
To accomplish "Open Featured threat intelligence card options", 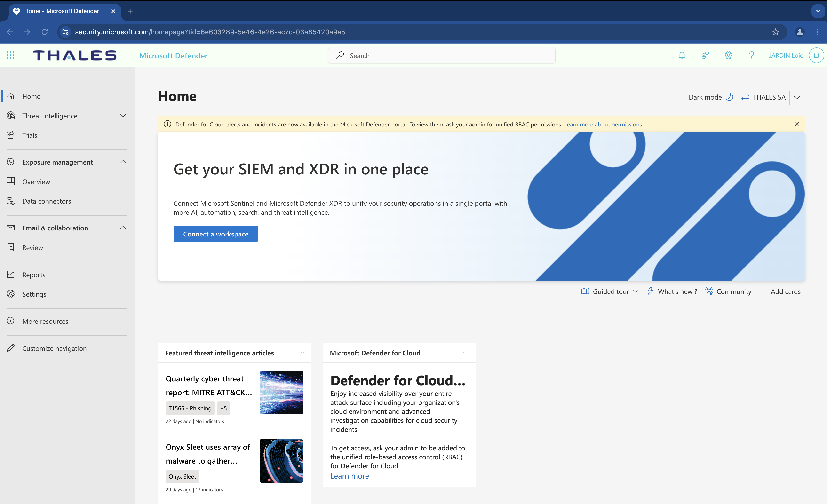I will [x=301, y=353].
